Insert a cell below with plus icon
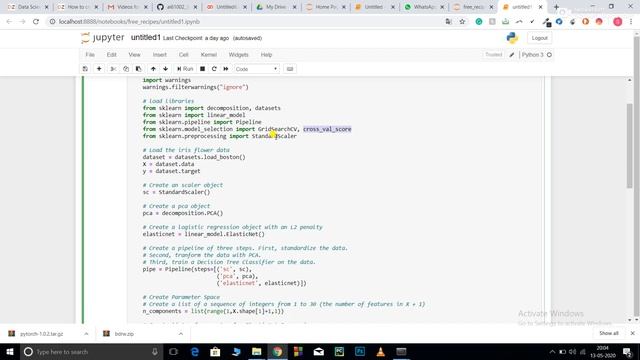 (99, 69)
